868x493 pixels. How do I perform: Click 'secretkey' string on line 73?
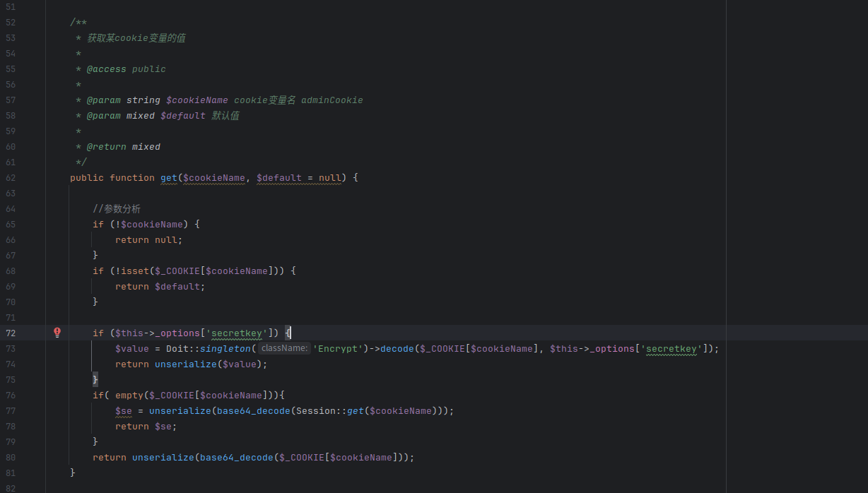(x=671, y=348)
